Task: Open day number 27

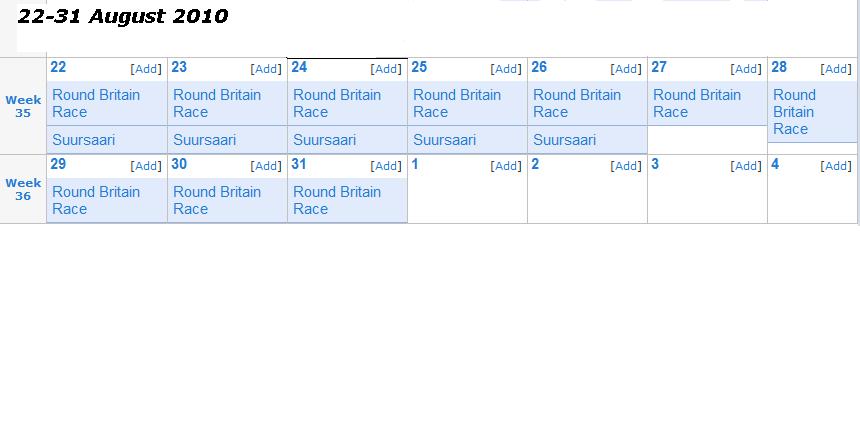Action: [x=659, y=67]
